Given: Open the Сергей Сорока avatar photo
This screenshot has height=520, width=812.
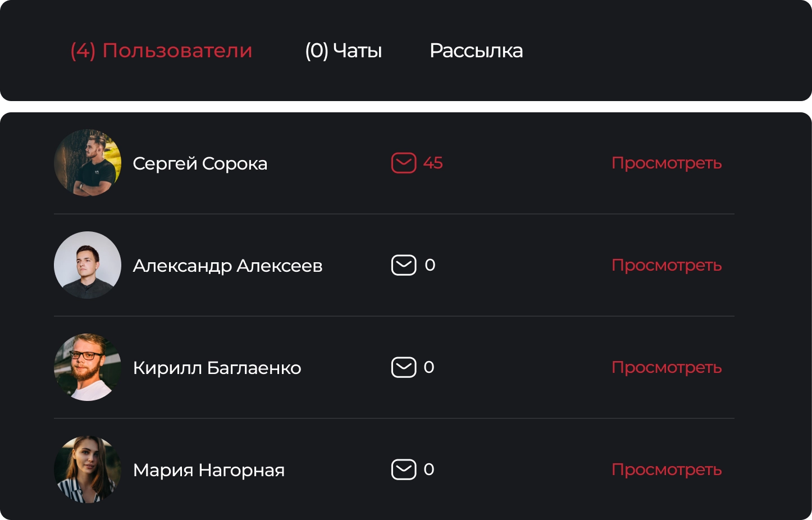Looking at the screenshot, I should pos(88,163).
